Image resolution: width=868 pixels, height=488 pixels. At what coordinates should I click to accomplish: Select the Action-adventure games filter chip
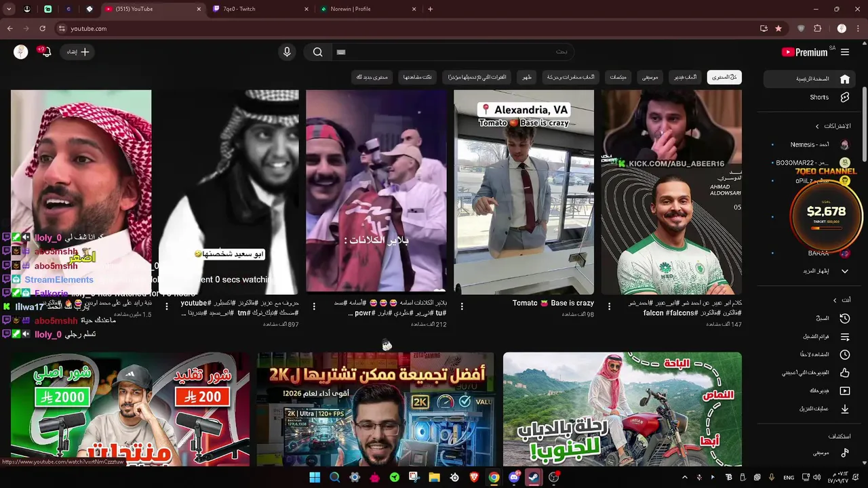[570, 77]
